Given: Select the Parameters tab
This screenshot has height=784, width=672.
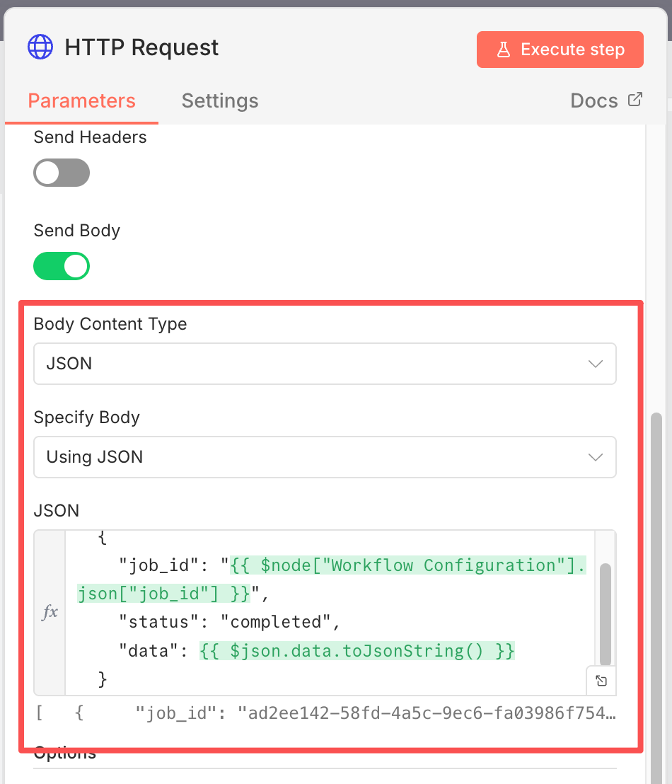Looking at the screenshot, I should point(81,100).
